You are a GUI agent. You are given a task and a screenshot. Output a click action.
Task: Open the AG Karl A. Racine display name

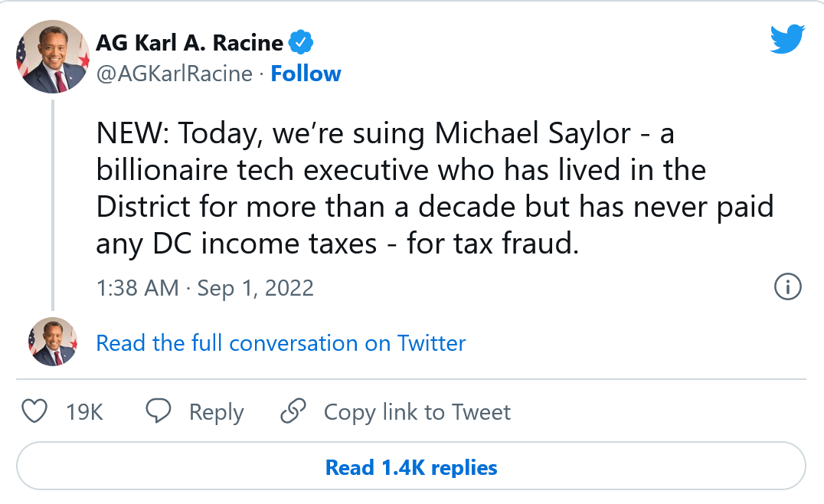[x=190, y=43]
